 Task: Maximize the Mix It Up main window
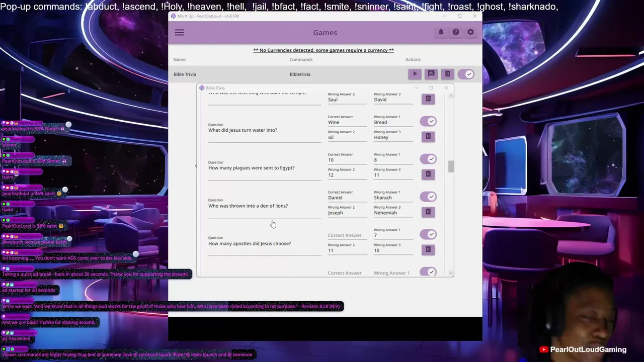tap(459, 16)
